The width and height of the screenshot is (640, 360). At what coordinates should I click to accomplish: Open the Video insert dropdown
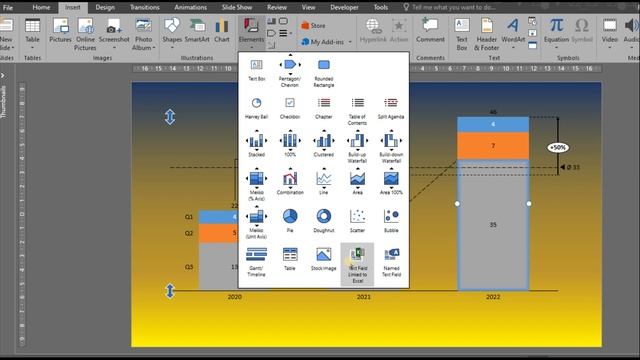click(x=609, y=33)
